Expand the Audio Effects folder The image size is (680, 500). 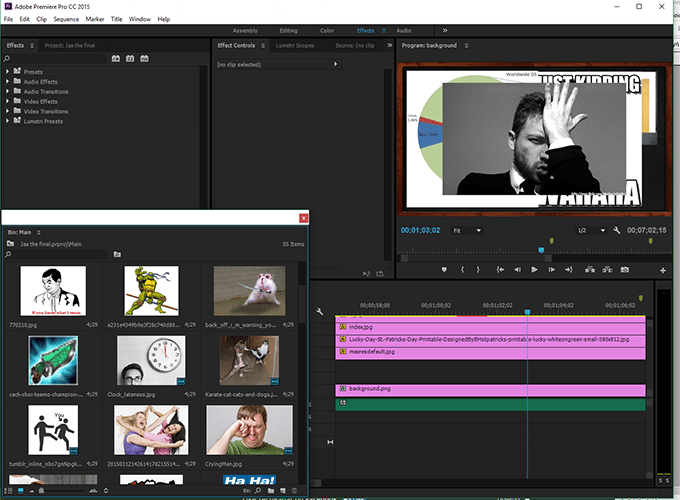coord(7,82)
